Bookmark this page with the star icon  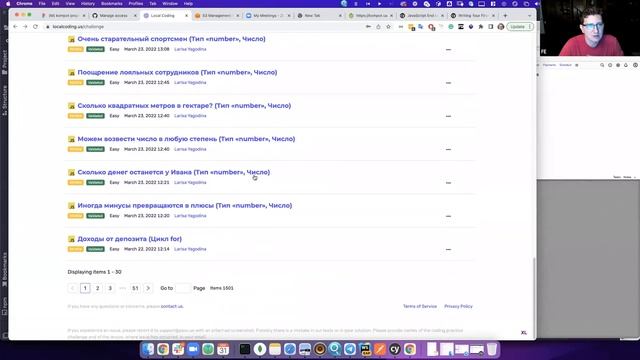[x=388, y=27]
